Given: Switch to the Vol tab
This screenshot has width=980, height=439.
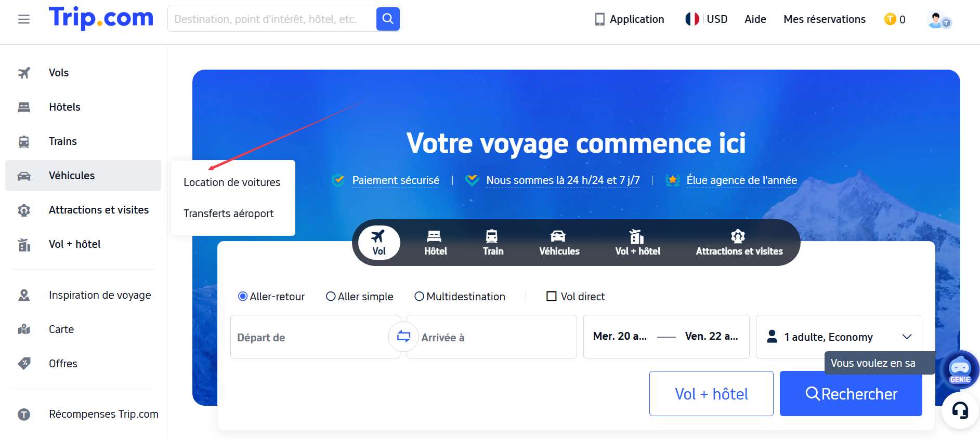Looking at the screenshot, I should [x=379, y=243].
